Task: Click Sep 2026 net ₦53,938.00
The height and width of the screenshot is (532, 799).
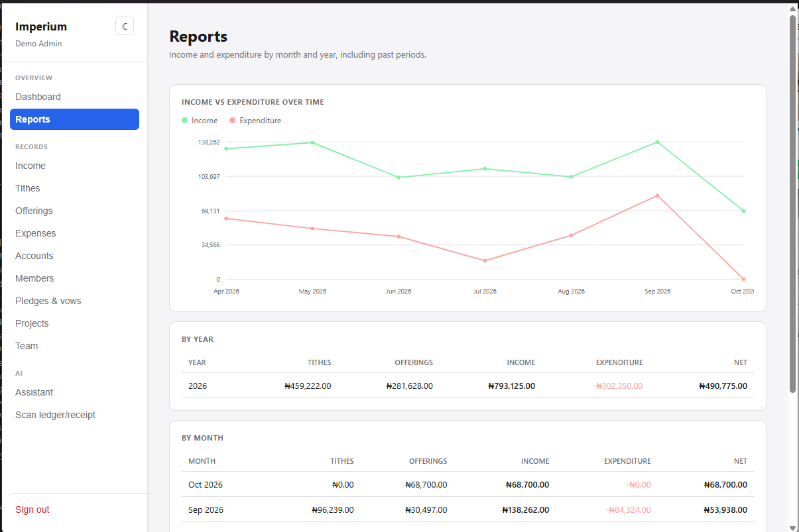Action: 725,509
